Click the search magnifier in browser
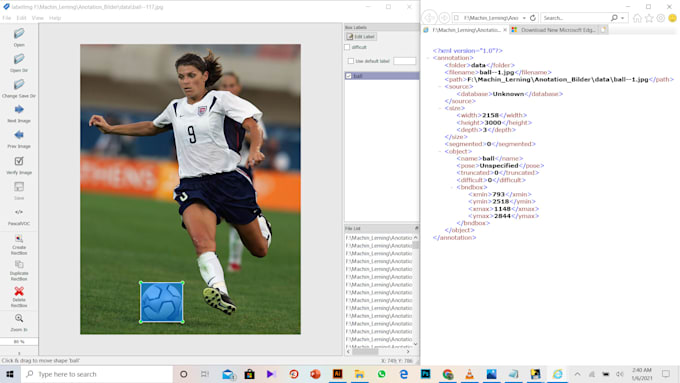680x383 pixels. pos(614,18)
